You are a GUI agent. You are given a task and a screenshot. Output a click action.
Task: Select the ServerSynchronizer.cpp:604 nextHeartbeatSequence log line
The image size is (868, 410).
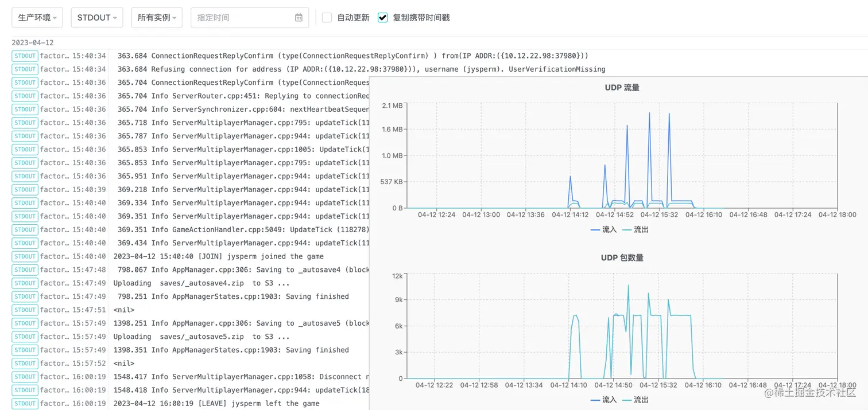pos(243,110)
